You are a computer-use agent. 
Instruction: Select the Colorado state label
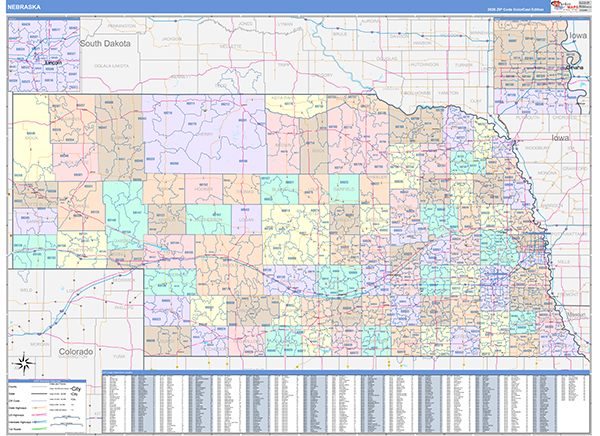pyautogui.click(x=76, y=351)
